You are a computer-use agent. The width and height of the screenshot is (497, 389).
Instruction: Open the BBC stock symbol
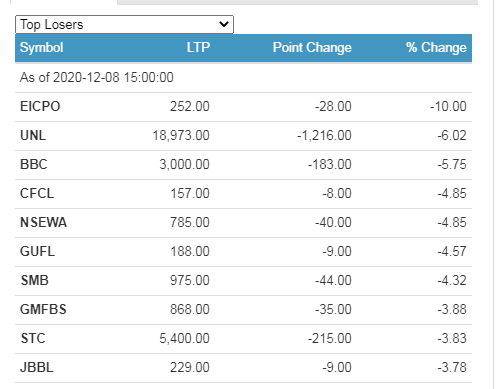pos(34,165)
